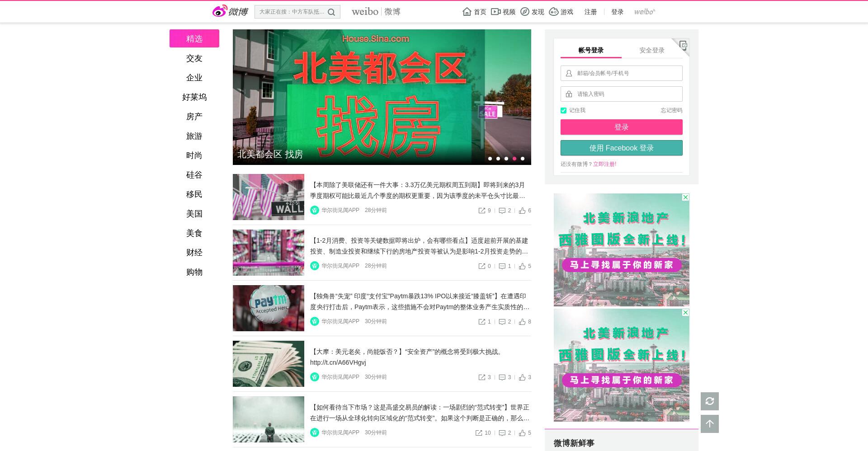Open the WALL street flags thumbnail
Image resolution: width=868 pixels, height=451 pixels.
pyautogui.click(x=269, y=197)
